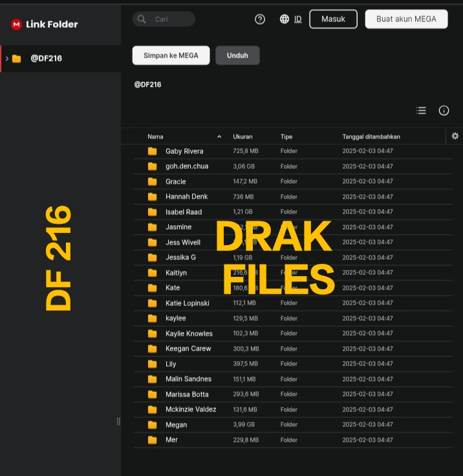The height and width of the screenshot is (476, 463).
Task: Click the Keegan Carew folder icon
Action: [152, 349]
